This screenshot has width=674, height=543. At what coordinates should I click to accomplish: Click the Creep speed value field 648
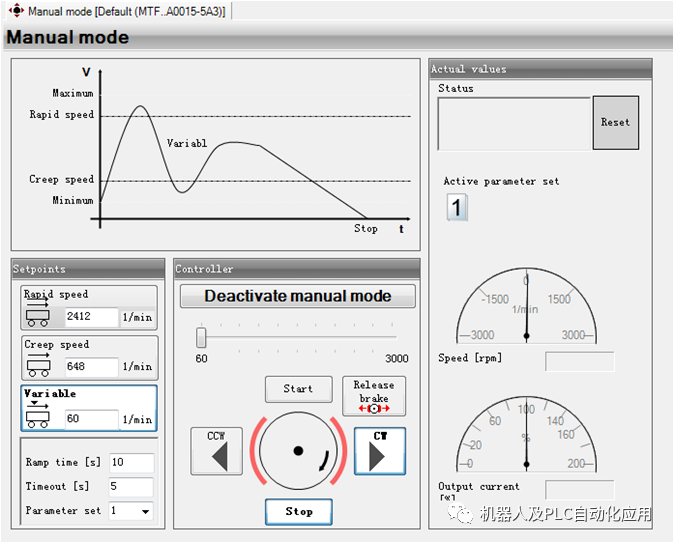92,367
